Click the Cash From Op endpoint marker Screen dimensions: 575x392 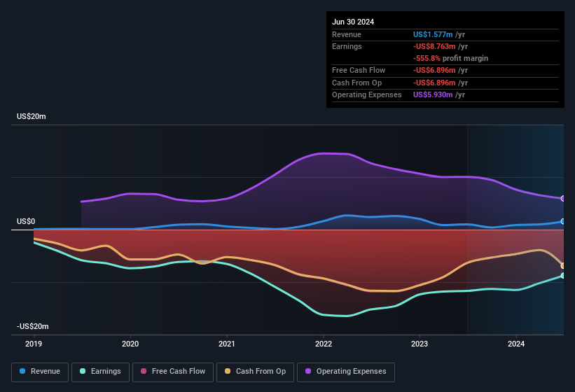coord(563,265)
